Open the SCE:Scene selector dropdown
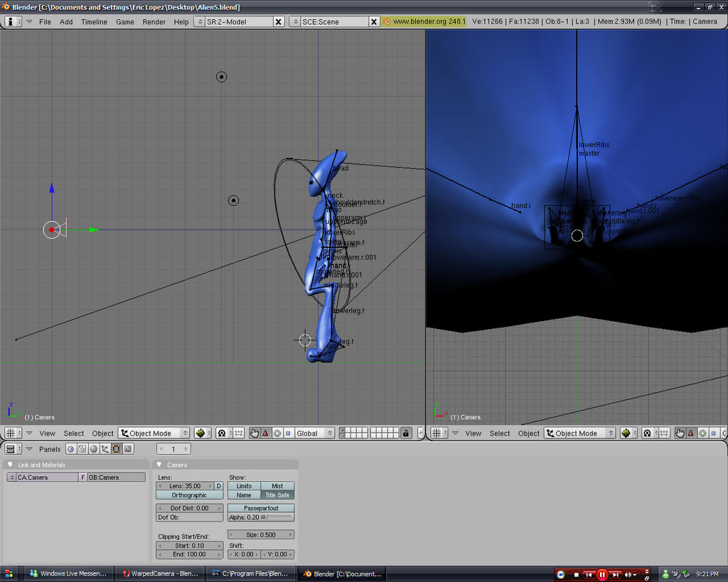This screenshot has height=582, width=728. tap(294, 21)
